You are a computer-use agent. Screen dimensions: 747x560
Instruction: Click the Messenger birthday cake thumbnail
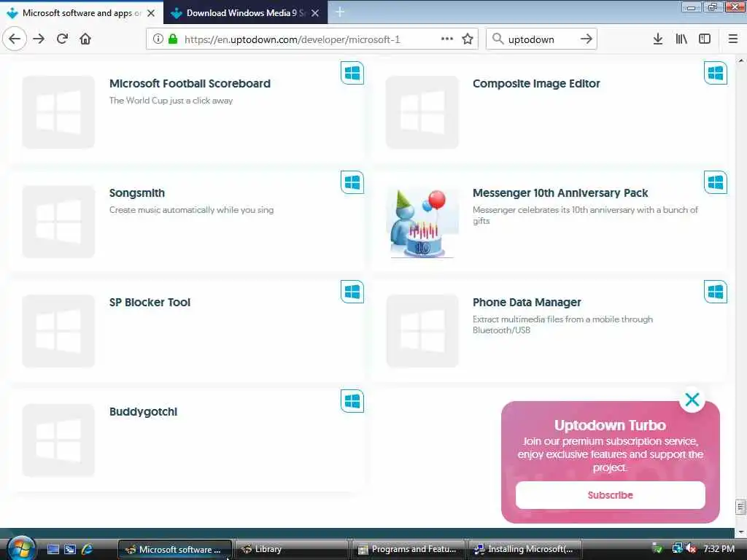point(422,222)
